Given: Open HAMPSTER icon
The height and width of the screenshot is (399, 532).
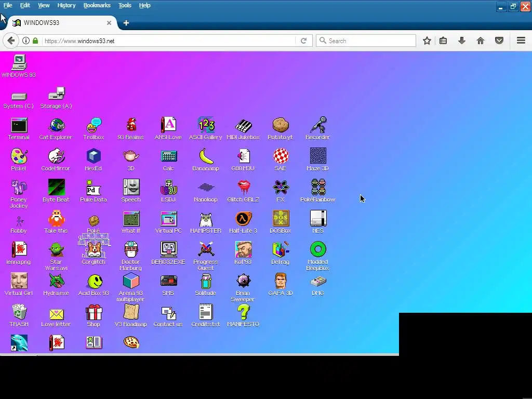Looking at the screenshot, I should pyautogui.click(x=206, y=222).
